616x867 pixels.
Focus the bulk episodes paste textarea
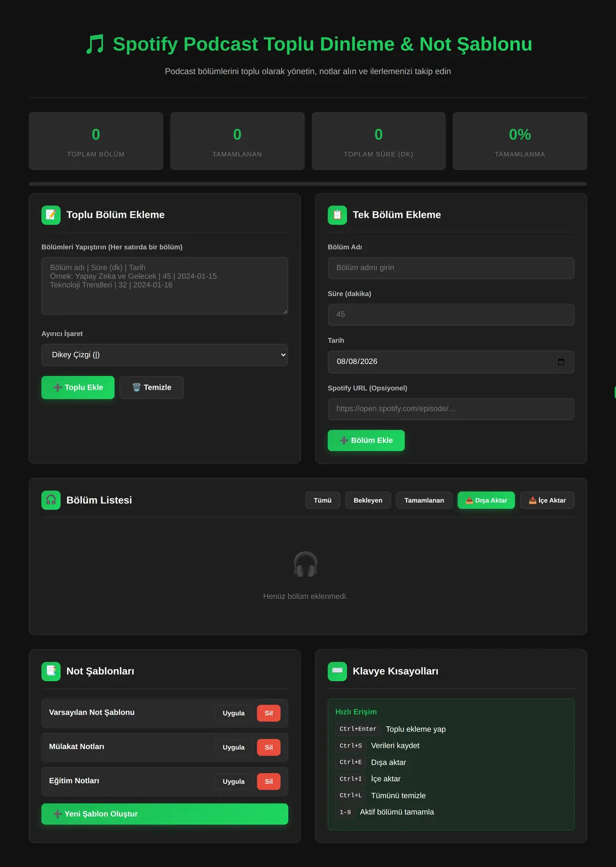pyautogui.click(x=165, y=286)
